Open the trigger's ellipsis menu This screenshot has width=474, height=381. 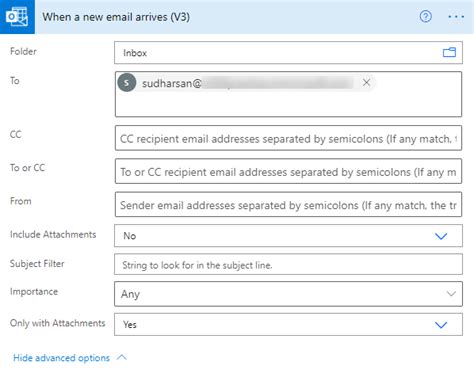point(456,16)
